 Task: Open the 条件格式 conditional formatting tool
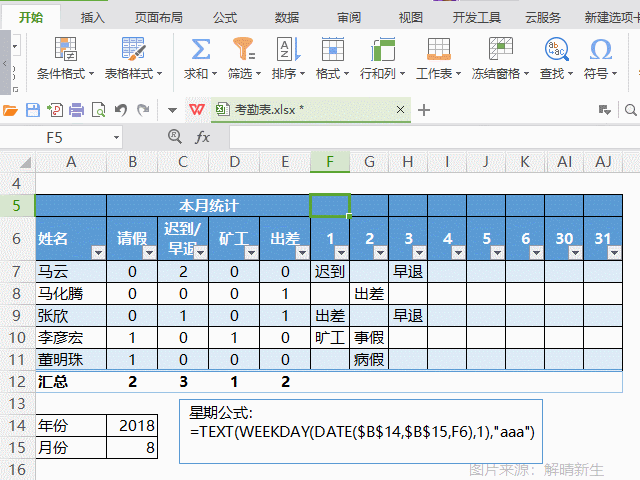(x=65, y=58)
